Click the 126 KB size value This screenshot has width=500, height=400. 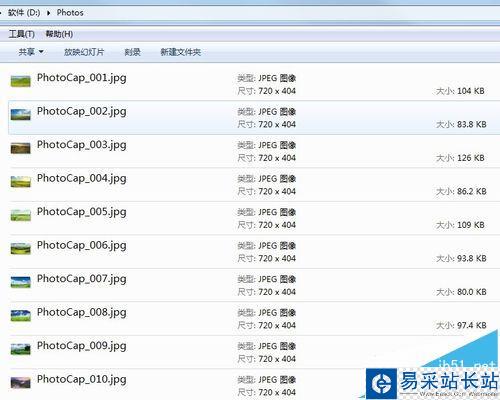pos(471,158)
